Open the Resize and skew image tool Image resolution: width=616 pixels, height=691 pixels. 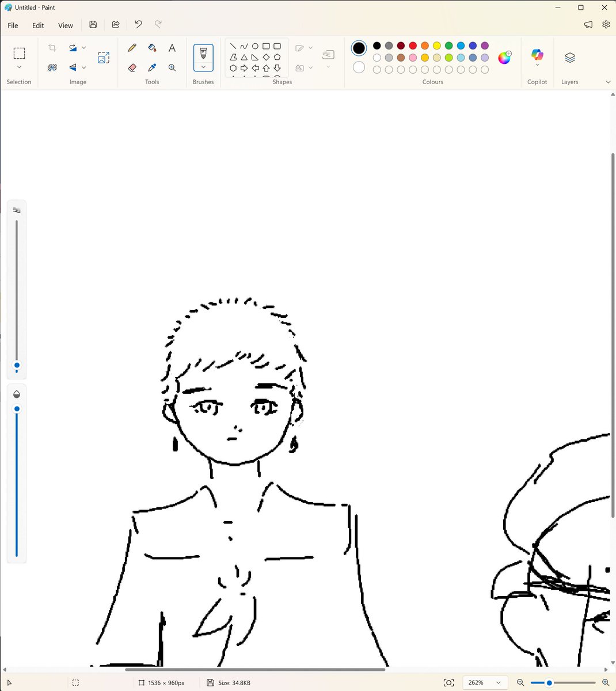point(104,58)
